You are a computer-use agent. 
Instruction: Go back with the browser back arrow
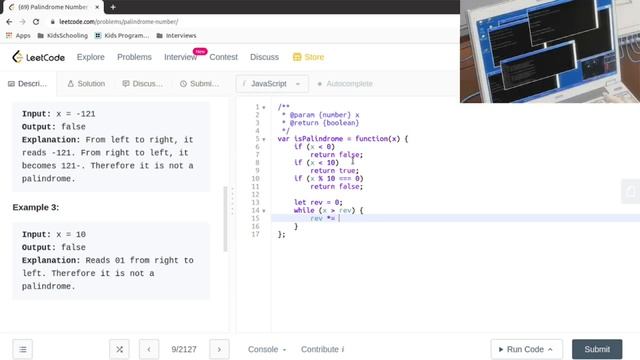(9, 22)
